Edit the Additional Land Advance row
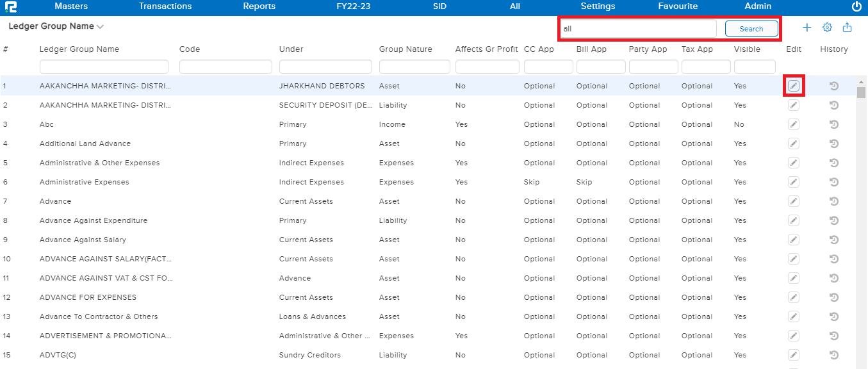Viewport: 868px width, 369px height. (794, 143)
